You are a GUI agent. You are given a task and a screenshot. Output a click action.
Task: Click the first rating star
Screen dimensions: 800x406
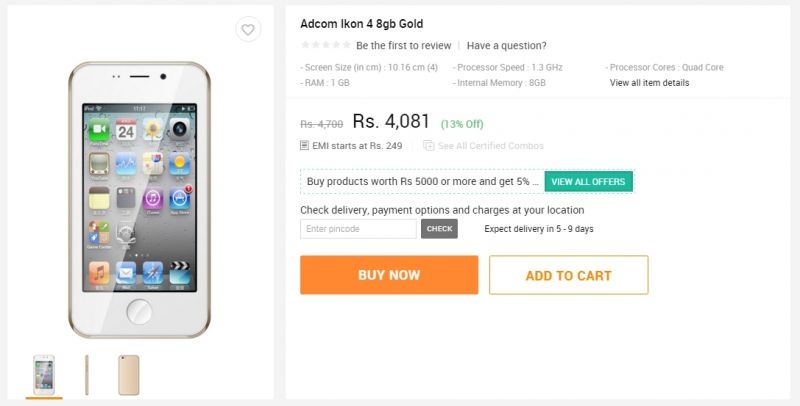[x=305, y=45]
